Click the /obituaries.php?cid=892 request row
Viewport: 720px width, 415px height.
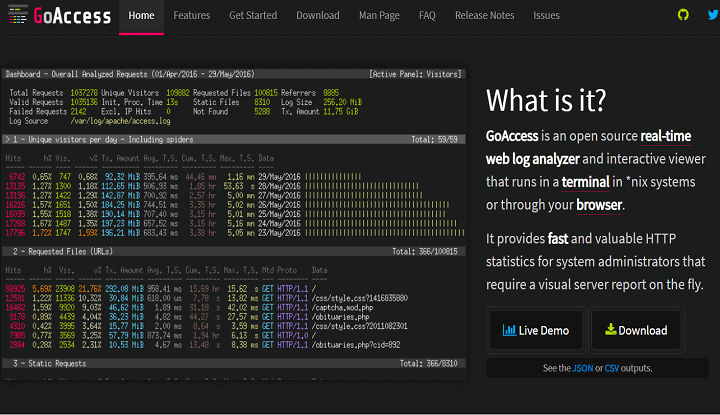(x=203, y=345)
